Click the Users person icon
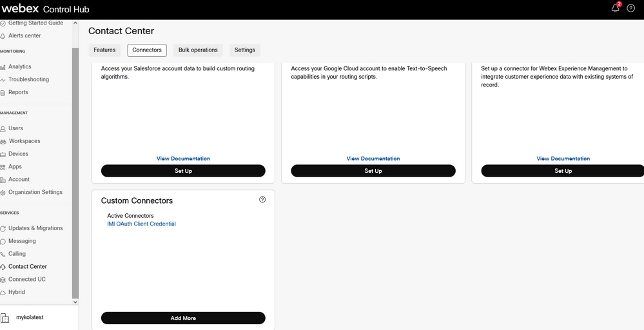 click(3, 128)
